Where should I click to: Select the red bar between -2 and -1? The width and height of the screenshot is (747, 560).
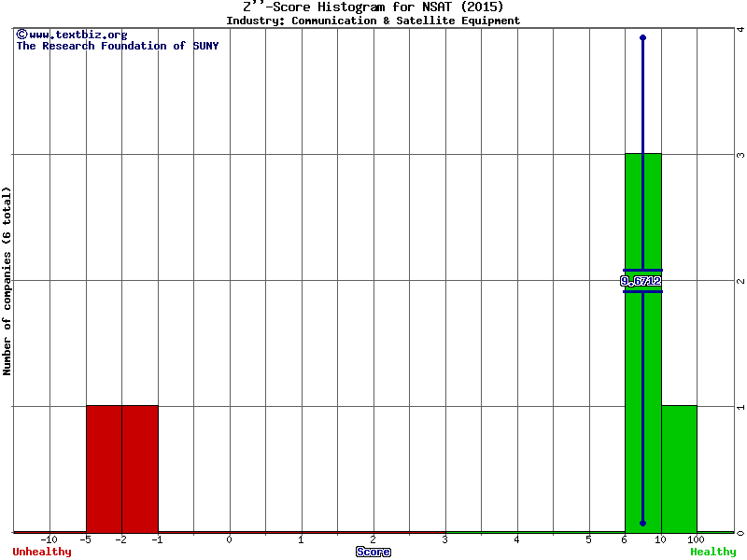[x=140, y=469]
